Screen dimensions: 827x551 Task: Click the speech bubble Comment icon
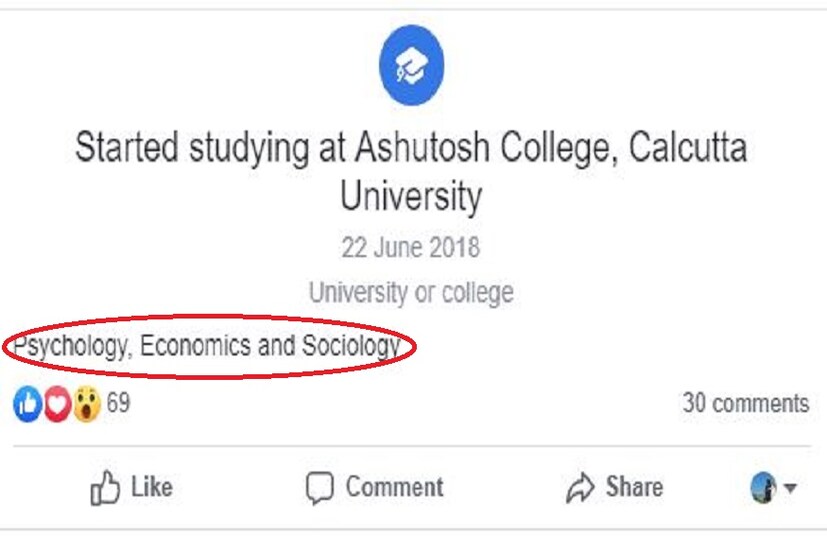click(x=319, y=488)
